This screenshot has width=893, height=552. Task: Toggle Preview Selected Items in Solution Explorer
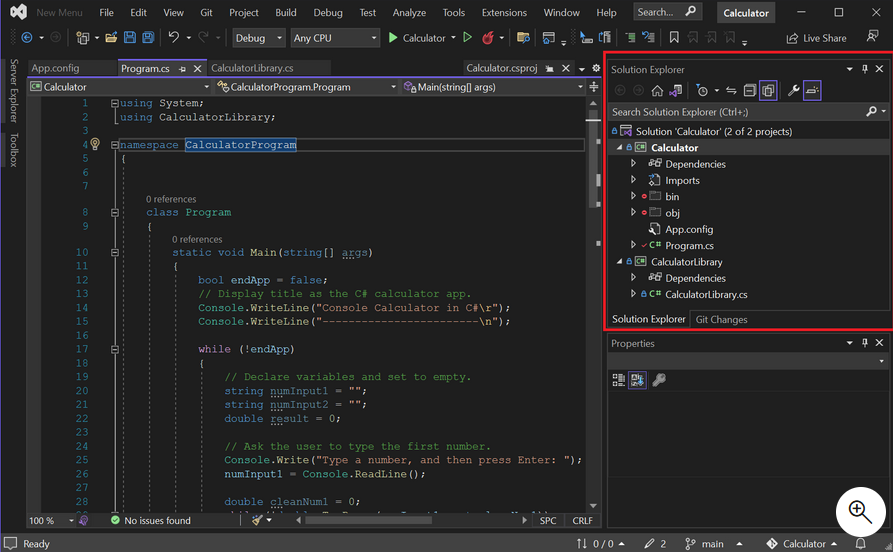click(812, 91)
